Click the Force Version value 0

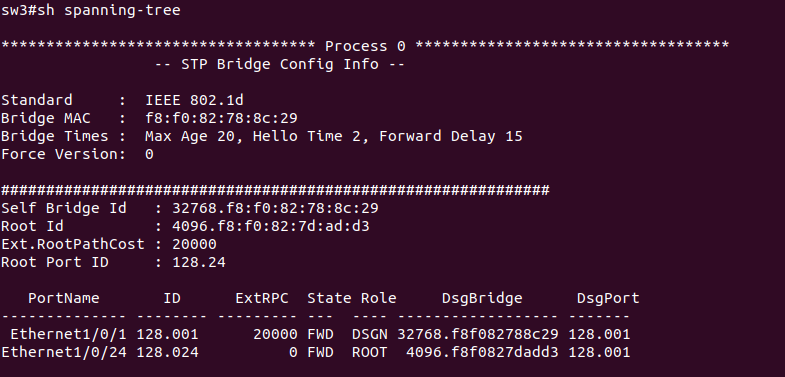point(149,154)
